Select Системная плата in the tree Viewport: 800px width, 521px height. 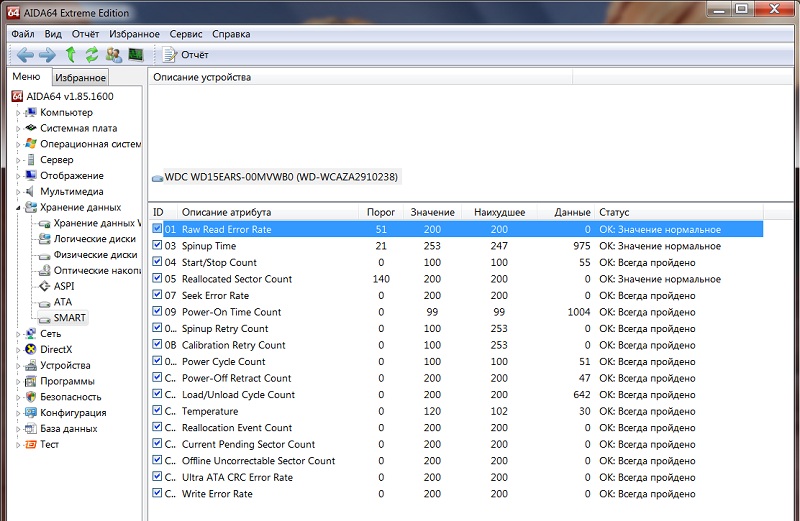(x=79, y=128)
